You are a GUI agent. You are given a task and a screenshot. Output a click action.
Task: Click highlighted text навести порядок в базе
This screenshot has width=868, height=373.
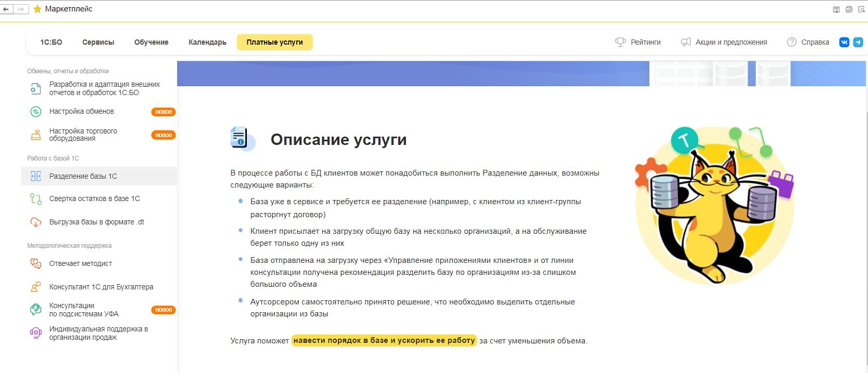[x=384, y=340]
